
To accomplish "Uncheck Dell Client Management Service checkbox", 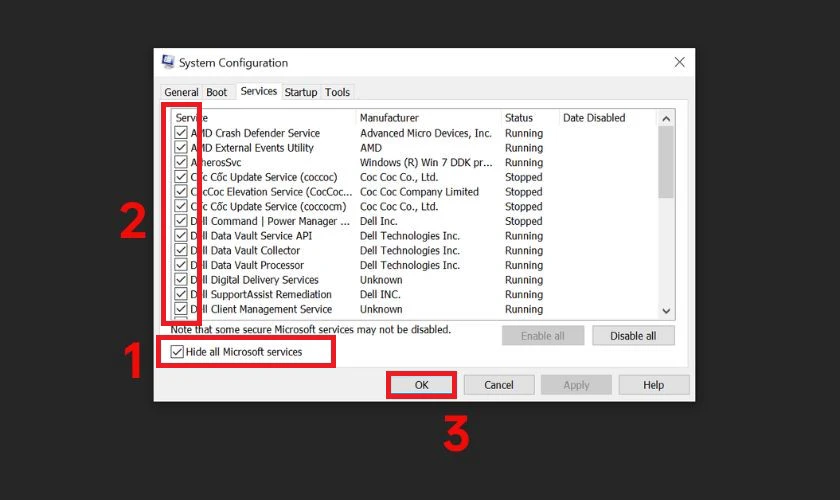I will pos(181,309).
